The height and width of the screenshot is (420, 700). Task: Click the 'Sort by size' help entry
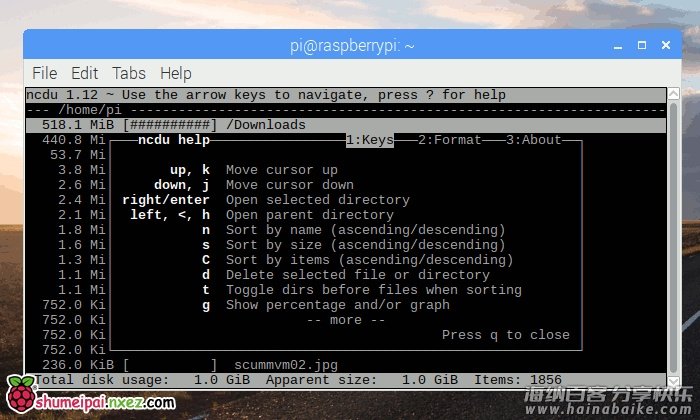357,245
